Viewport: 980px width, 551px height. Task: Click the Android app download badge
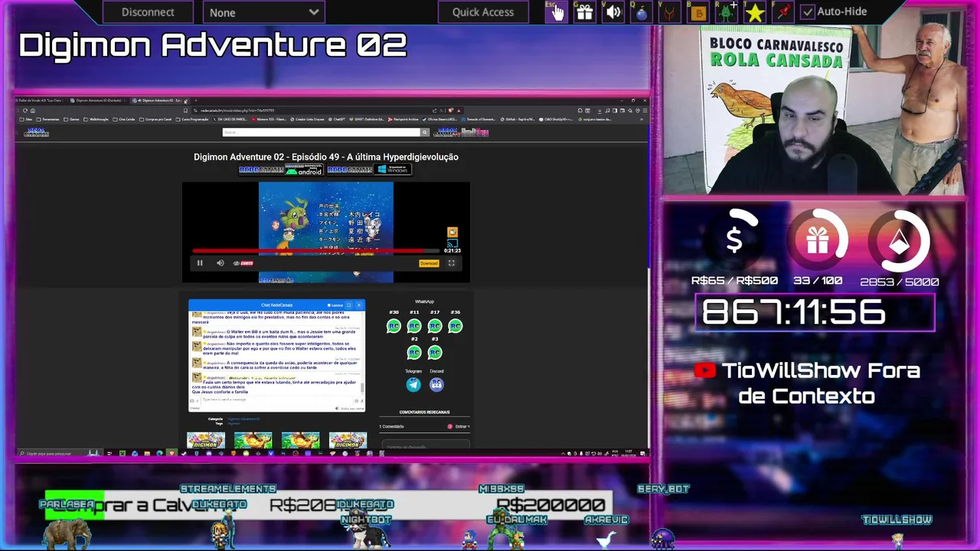coord(304,169)
